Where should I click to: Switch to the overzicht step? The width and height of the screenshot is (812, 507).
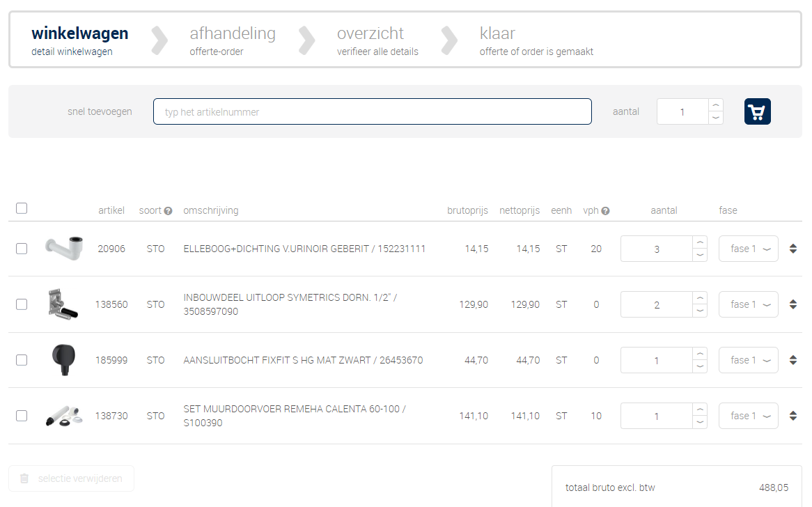[x=377, y=40]
